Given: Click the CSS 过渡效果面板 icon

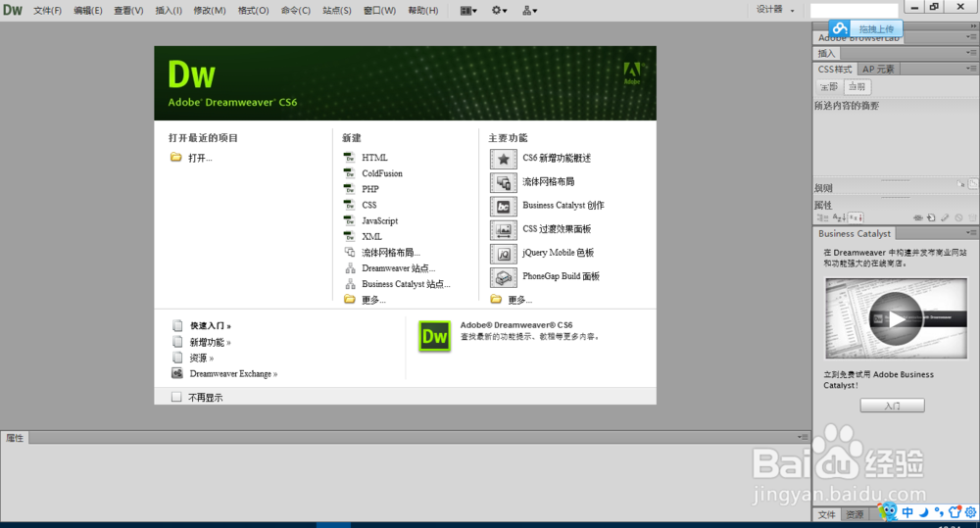Looking at the screenshot, I should (503, 230).
